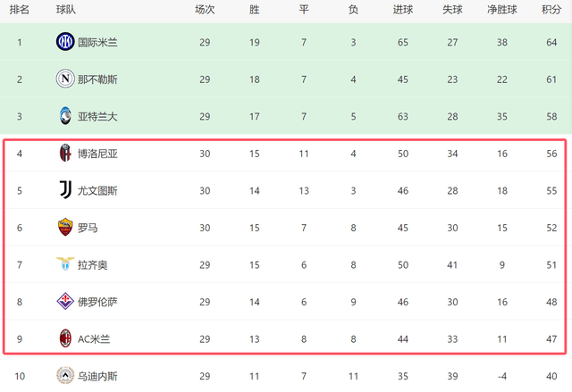Open the 国际米兰 team name link
The height and width of the screenshot is (392, 572).
coord(100,42)
